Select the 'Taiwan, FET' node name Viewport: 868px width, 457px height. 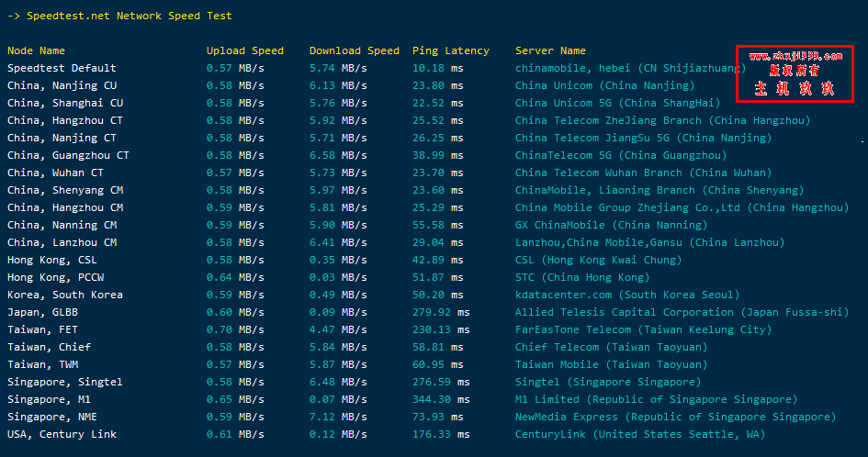point(42,329)
